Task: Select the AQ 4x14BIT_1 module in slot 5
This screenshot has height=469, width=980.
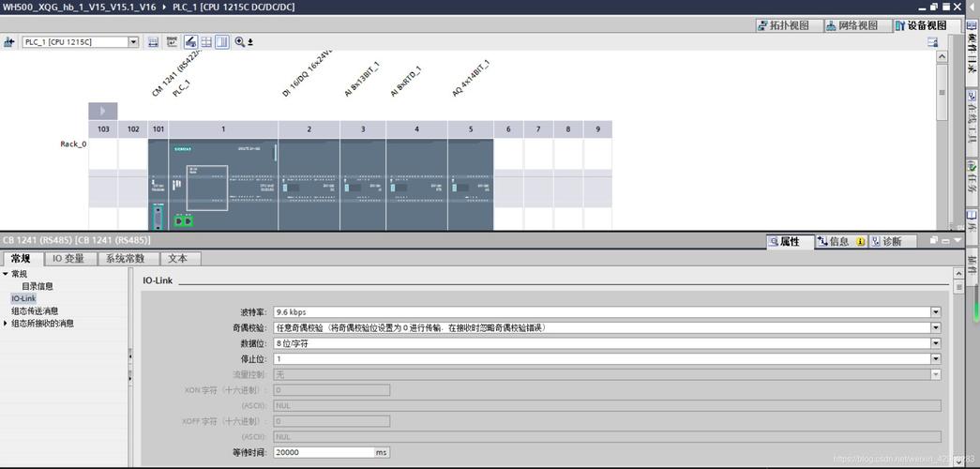Action: point(471,185)
